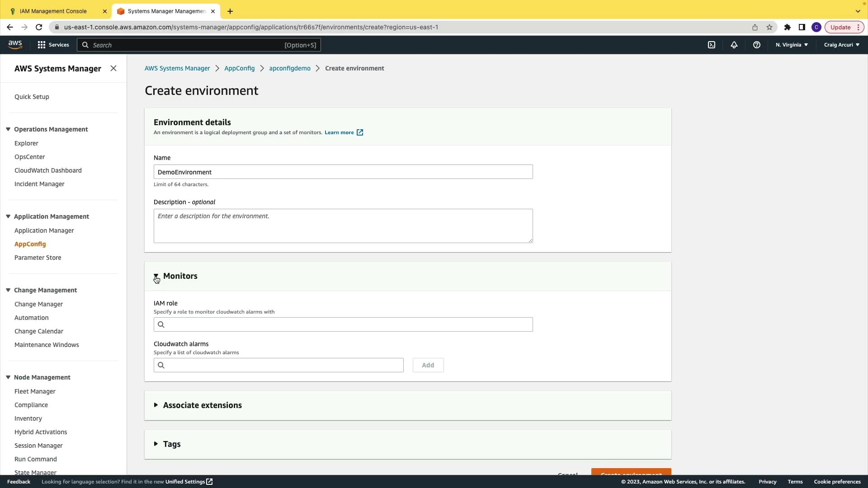Open the Craig Arcuri account dropdown
This screenshot has width=868, height=488.
tap(841, 45)
